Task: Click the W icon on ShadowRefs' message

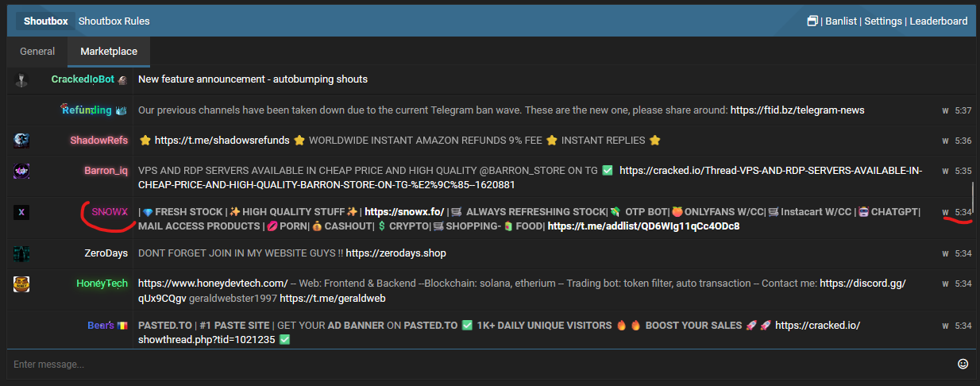Action: click(x=946, y=141)
